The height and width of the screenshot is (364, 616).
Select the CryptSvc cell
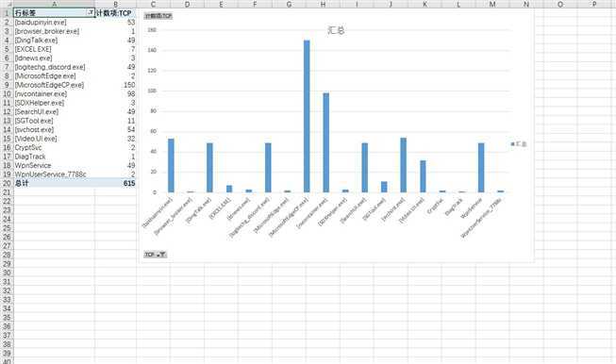tap(54, 147)
